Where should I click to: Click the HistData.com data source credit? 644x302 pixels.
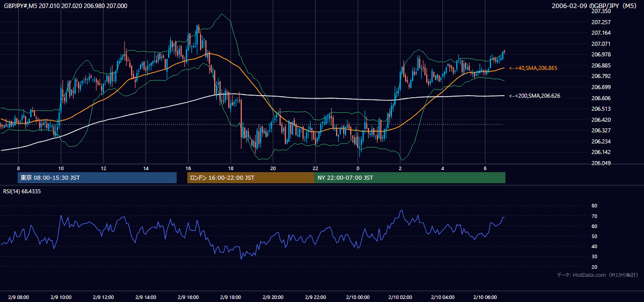598,275
